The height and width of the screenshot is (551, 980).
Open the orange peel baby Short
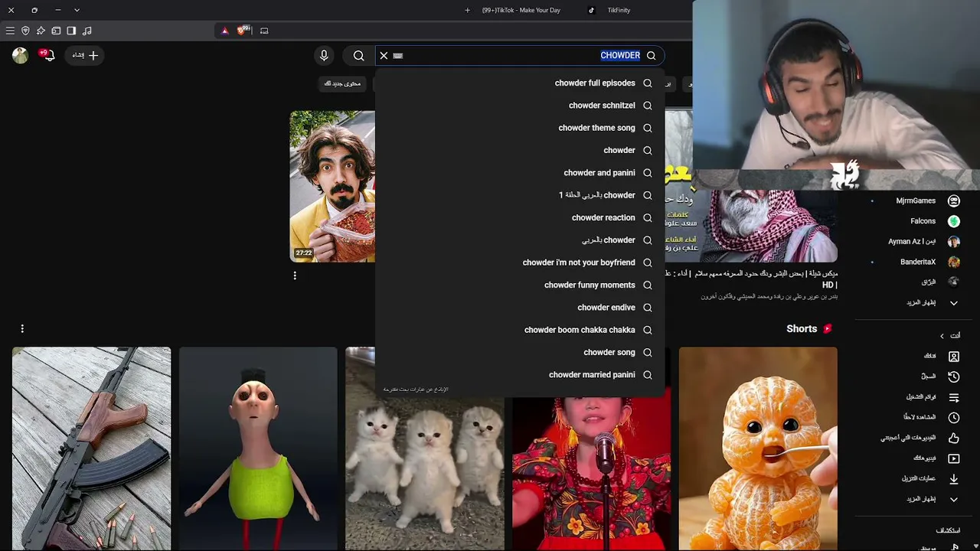[758, 448]
